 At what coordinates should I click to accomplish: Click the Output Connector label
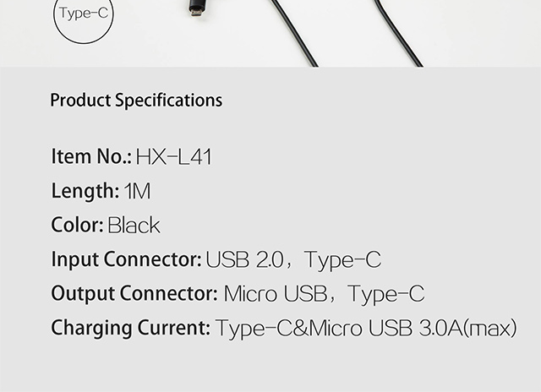pyautogui.click(x=134, y=293)
